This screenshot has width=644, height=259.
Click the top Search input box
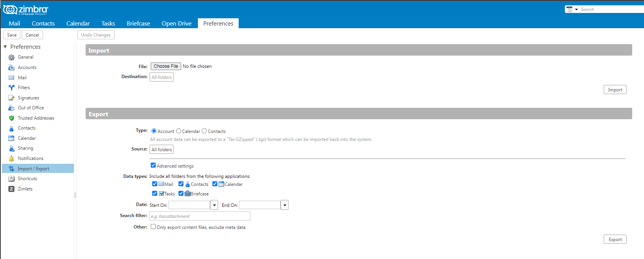click(612, 10)
